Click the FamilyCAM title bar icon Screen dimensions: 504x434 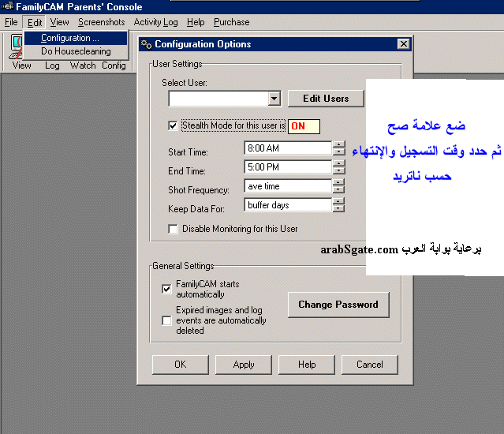point(8,6)
